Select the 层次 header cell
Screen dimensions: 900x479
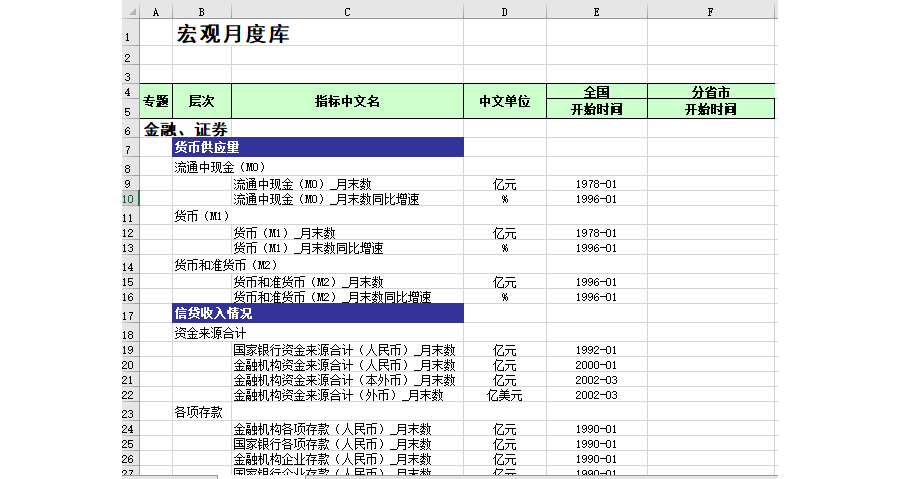click(201, 101)
